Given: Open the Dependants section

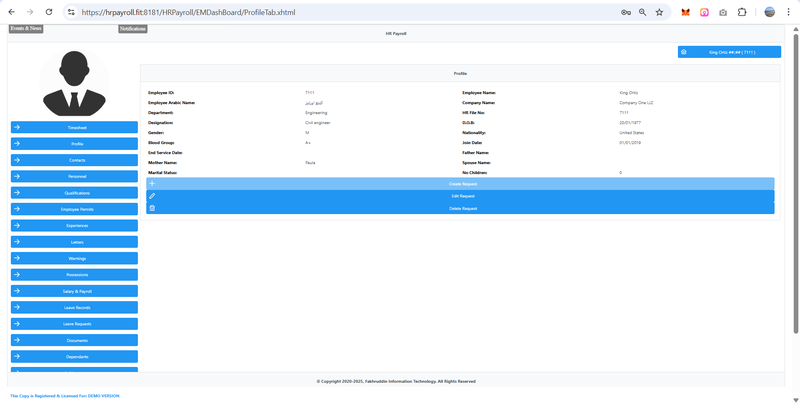Looking at the screenshot, I should pos(74,357).
